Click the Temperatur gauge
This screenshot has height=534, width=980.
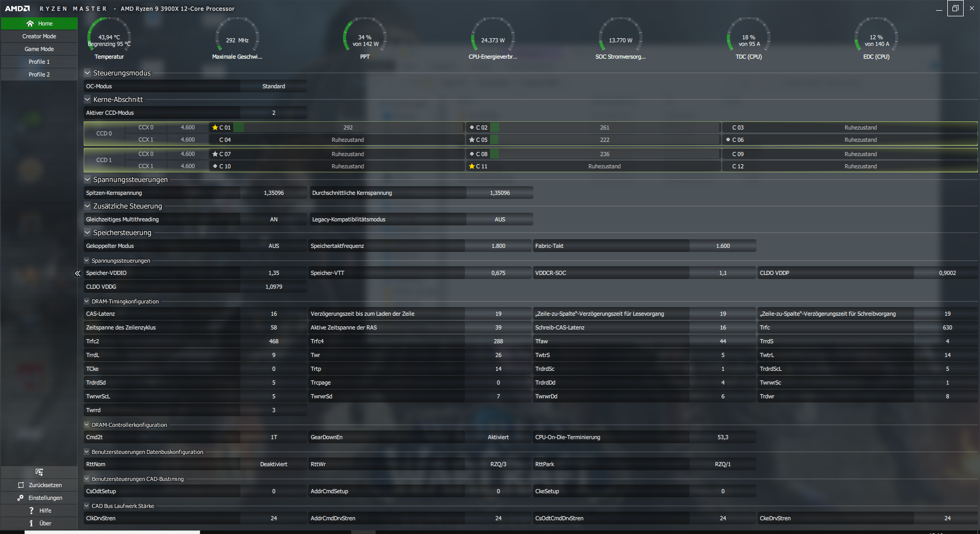(109, 38)
